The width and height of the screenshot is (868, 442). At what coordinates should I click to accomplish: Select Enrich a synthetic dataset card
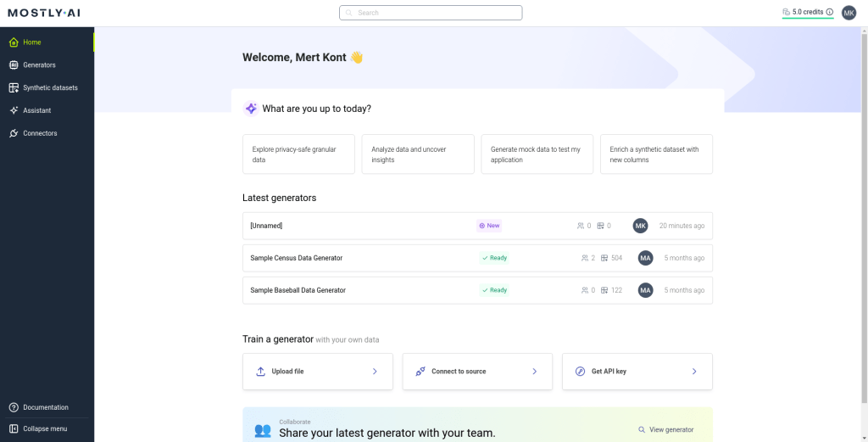click(657, 154)
